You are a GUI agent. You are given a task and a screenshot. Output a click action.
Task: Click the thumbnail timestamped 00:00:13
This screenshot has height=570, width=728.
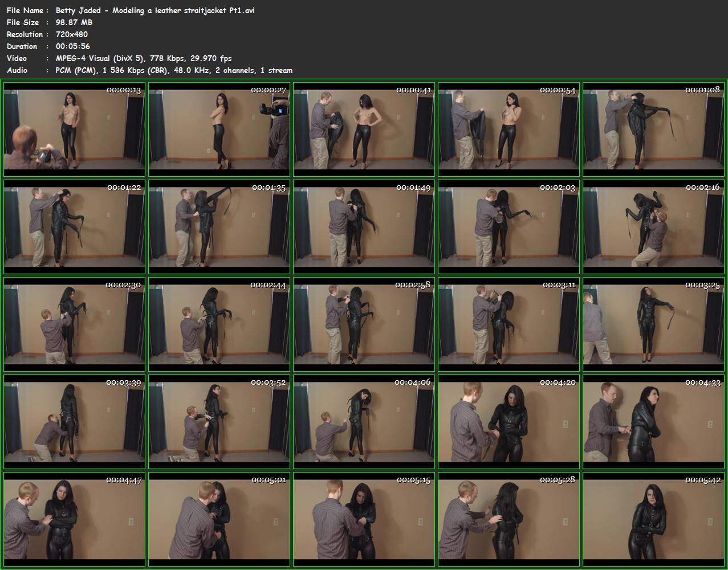tap(74, 129)
